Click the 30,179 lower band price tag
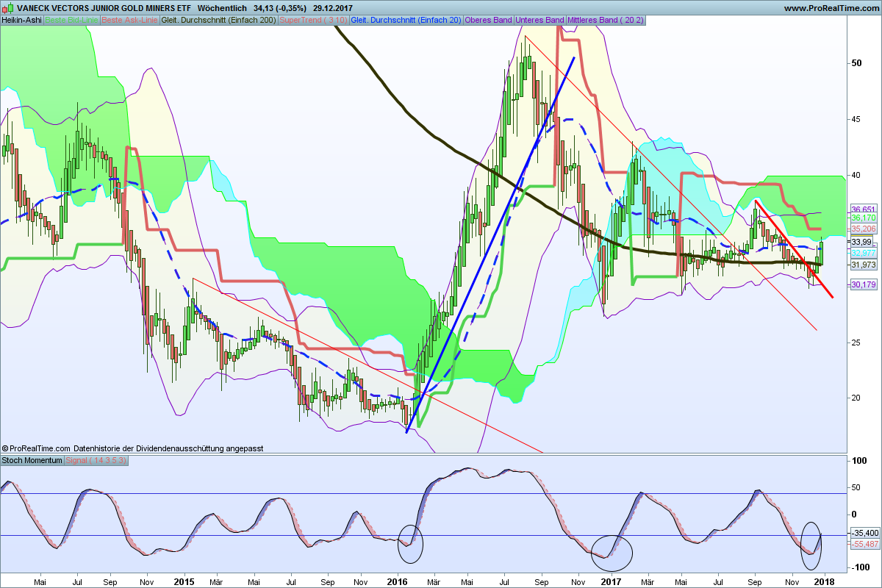 pos(863,284)
